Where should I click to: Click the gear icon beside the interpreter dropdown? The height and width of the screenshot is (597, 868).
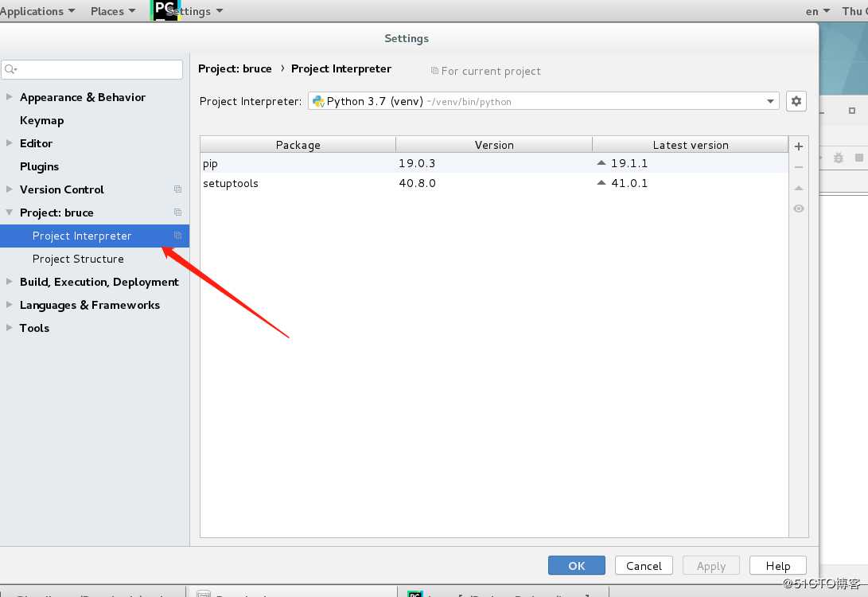click(796, 101)
